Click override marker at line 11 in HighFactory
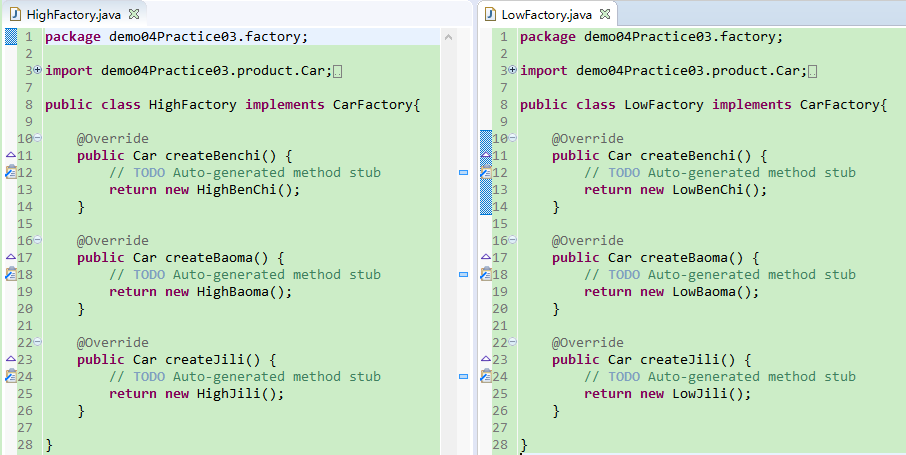 (10, 155)
